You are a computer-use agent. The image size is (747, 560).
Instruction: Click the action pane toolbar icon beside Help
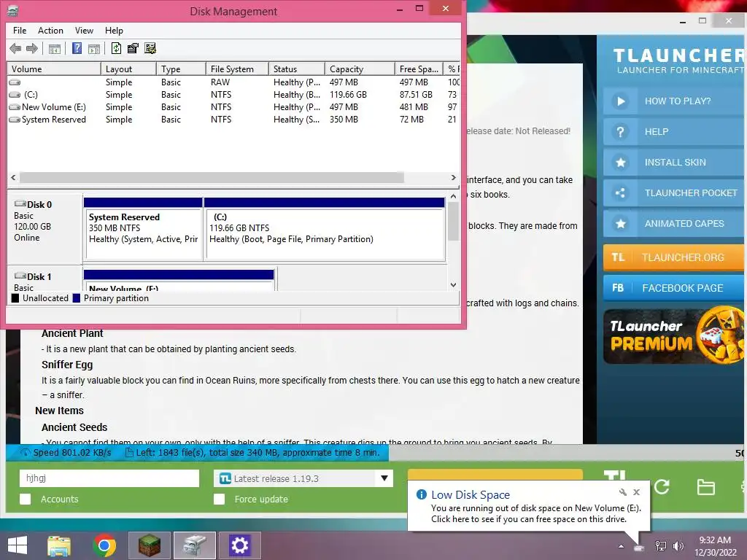point(94,49)
